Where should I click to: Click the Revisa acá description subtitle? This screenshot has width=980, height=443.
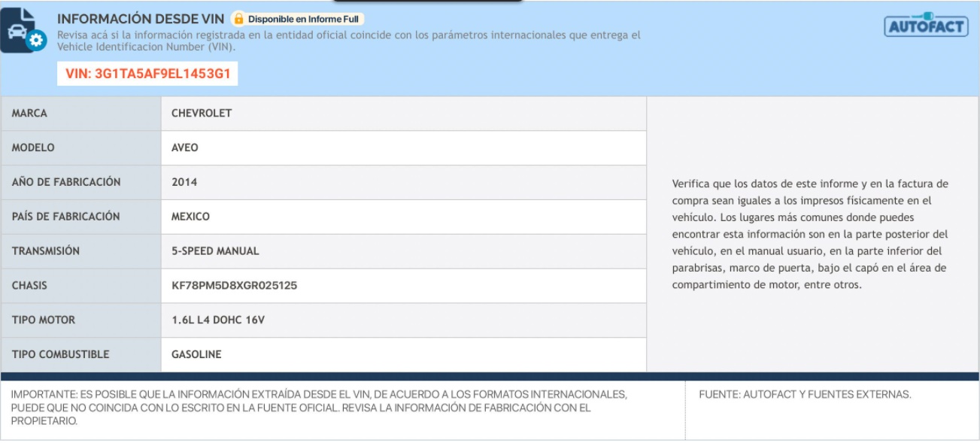[x=350, y=41]
